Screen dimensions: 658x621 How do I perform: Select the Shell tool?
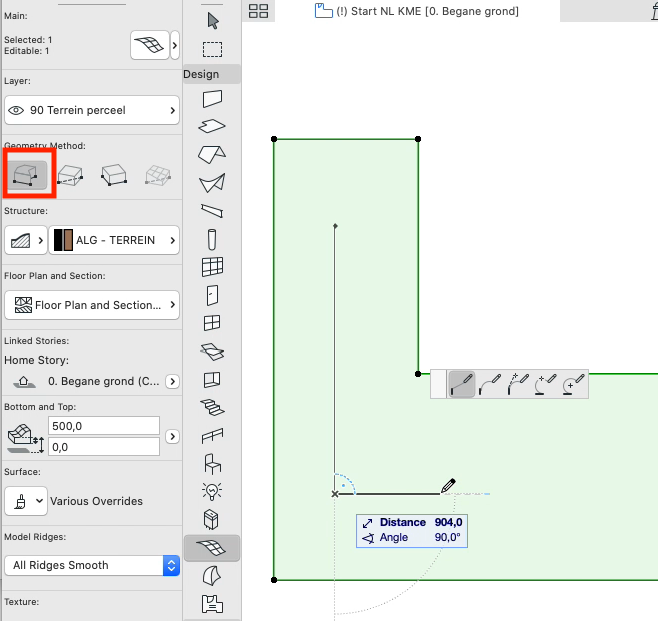point(212,183)
